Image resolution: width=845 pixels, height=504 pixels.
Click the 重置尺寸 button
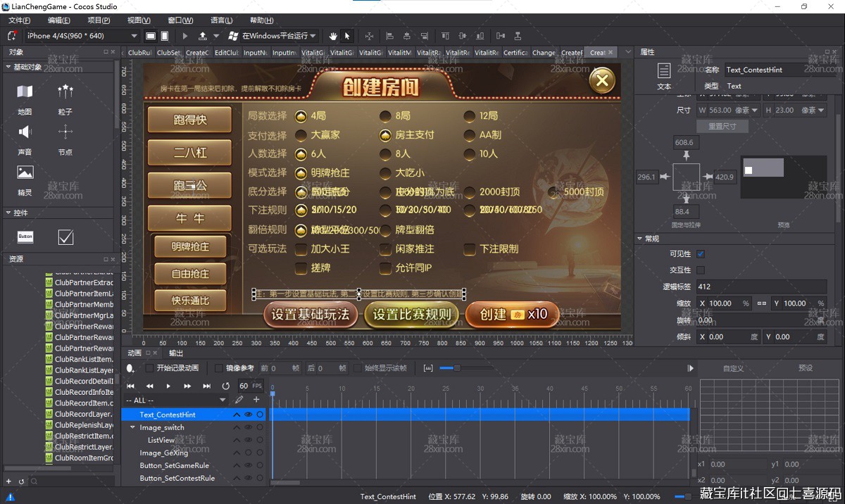(x=722, y=126)
